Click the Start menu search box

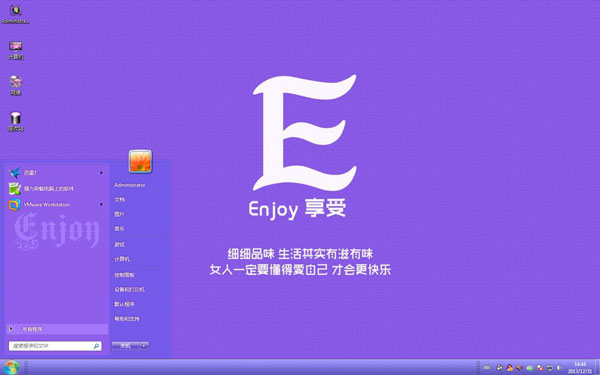[55, 346]
